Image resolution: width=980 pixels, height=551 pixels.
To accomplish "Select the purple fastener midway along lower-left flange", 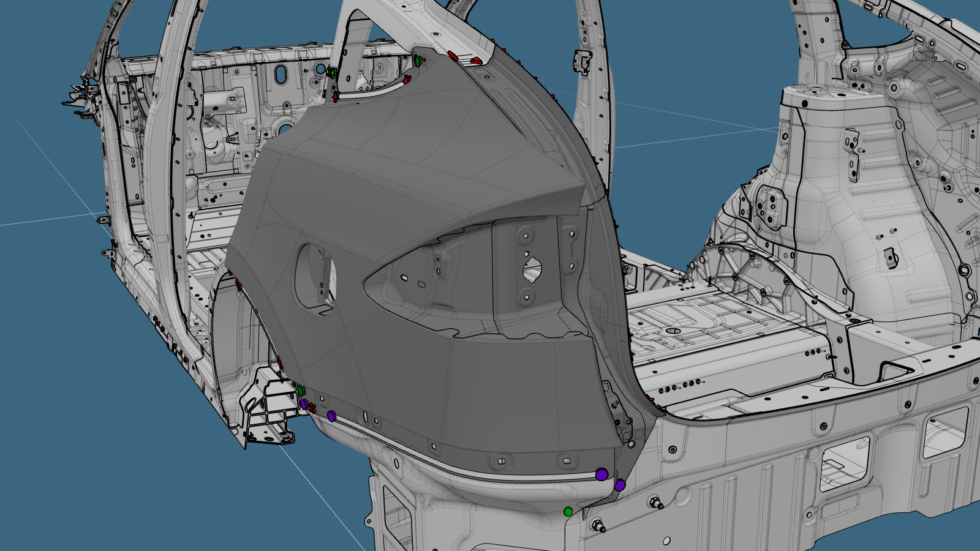I will point(331,416).
